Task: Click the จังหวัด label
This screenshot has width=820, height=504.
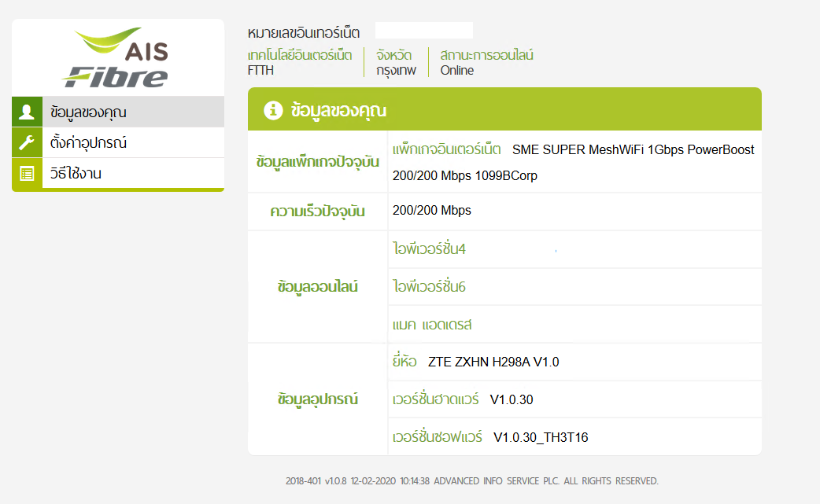Action: pyautogui.click(x=393, y=55)
